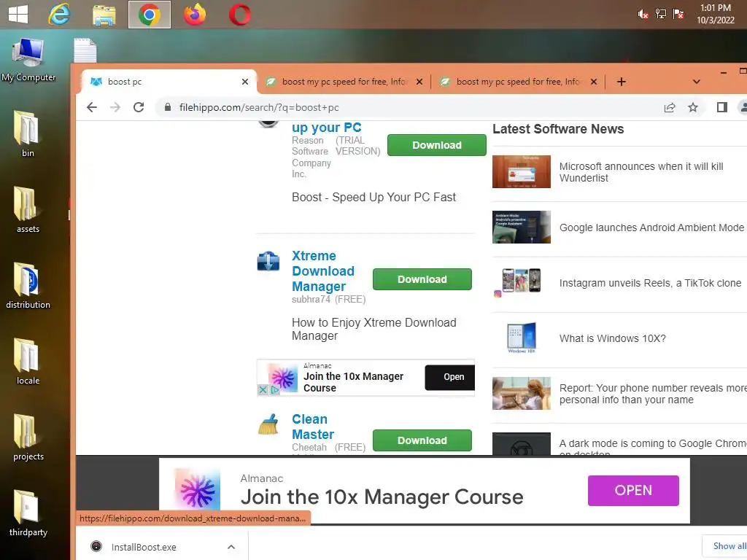Open a new Chrome tab
Screen dimensions: 747x560
pos(622,82)
